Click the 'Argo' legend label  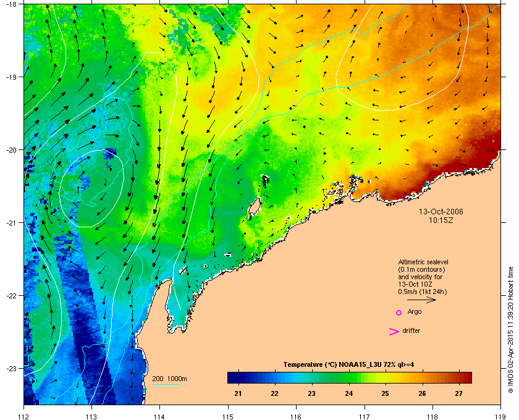click(415, 312)
